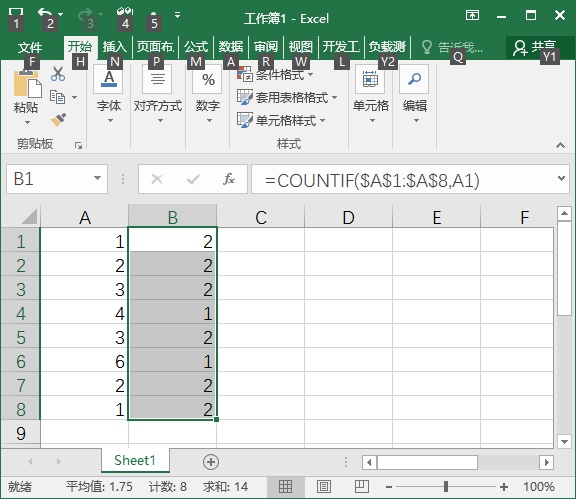
Task: Confirm formula entry with the checkmark icon
Action: [x=193, y=179]
